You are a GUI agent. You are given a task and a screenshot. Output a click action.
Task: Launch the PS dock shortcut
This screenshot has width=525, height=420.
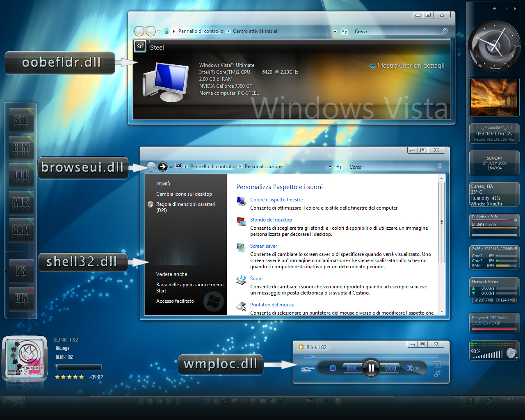click(x=21, y=272)
